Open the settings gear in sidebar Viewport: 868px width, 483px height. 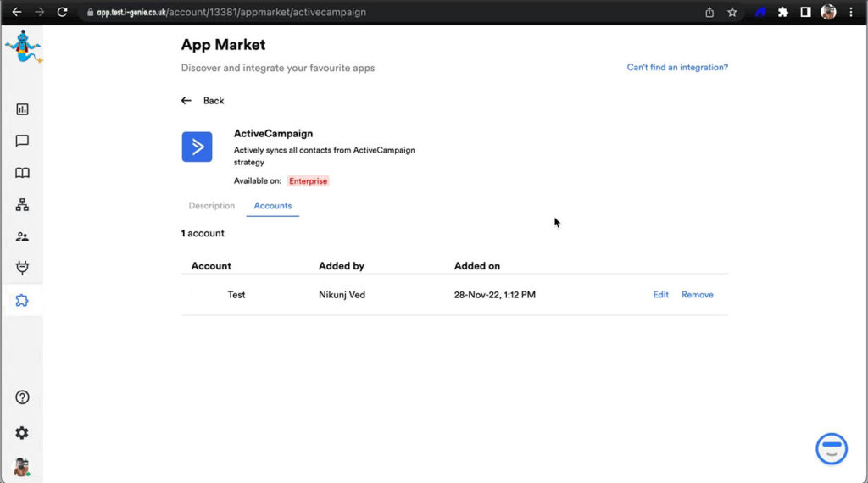point(22,433)
